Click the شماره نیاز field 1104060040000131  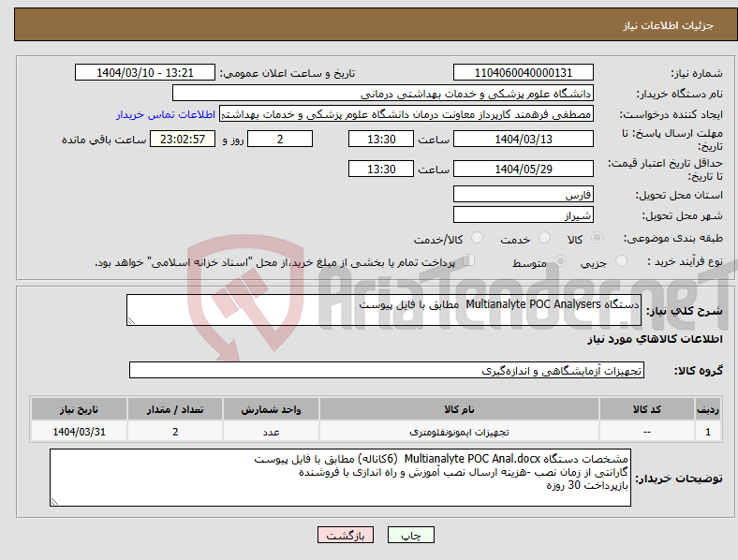[x=524, y=72]
